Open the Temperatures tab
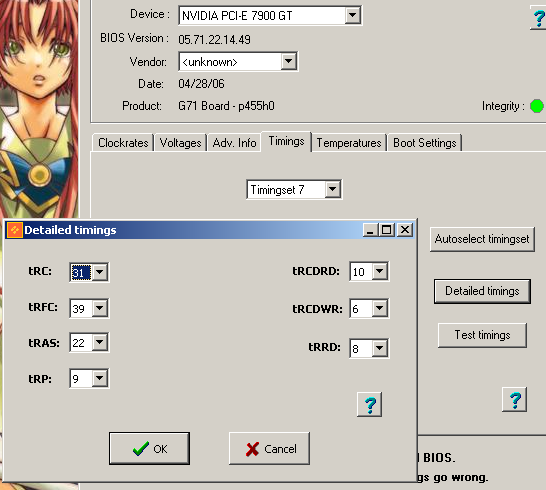 [349, 143]
